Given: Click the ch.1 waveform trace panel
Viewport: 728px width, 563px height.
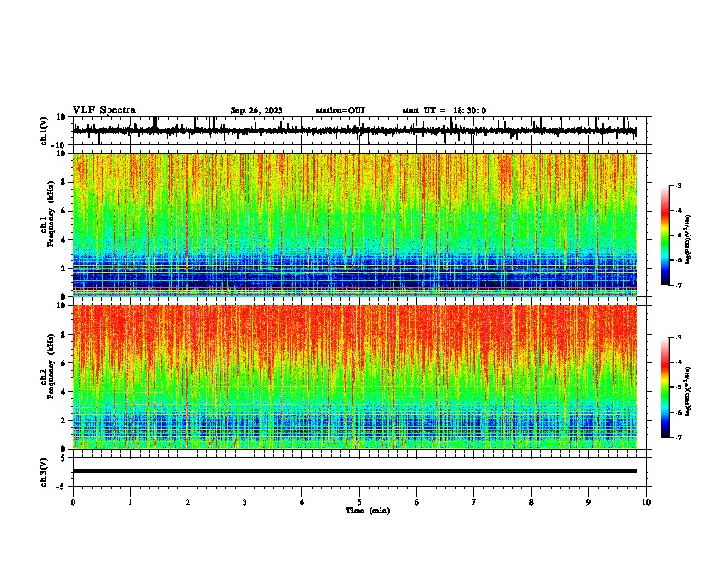Looking at the screenshot, I should tap(359, 131).
